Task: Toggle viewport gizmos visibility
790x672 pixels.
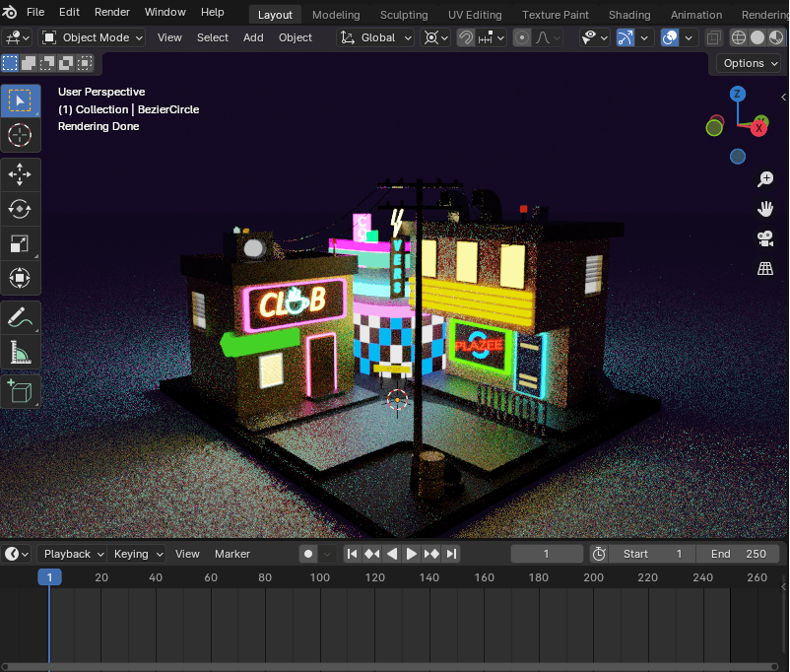Action: click(x=625, y=37)
